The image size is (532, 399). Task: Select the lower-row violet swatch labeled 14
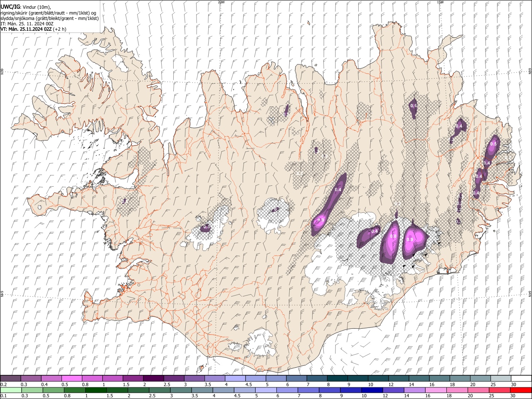tap(414, 390)
